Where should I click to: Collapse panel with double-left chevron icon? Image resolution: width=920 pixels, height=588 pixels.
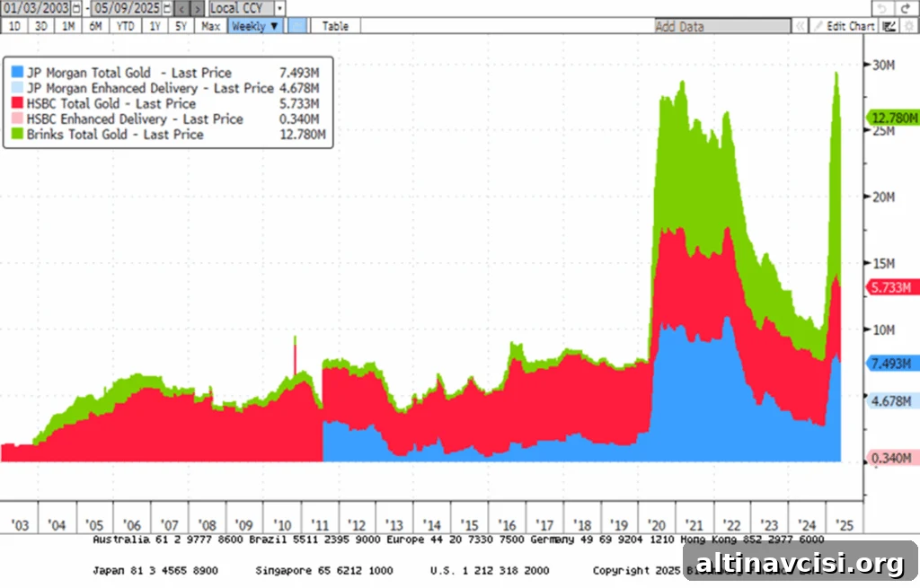tap(800, 26)
